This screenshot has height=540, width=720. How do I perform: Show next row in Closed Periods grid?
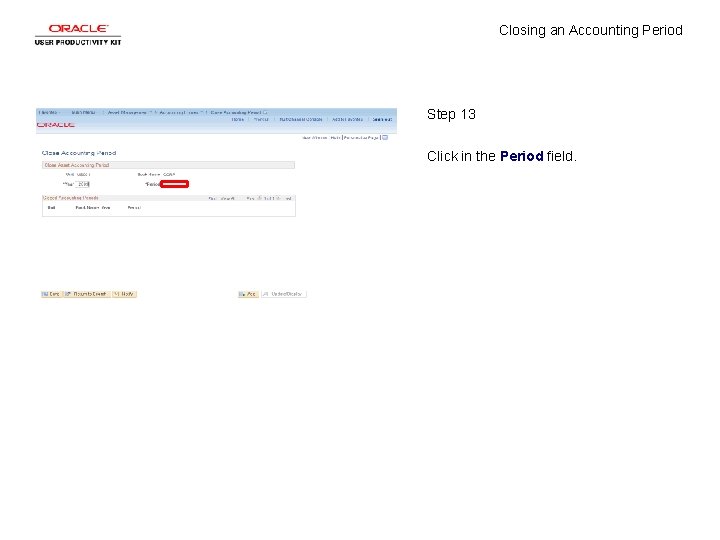tap(278, 198)
